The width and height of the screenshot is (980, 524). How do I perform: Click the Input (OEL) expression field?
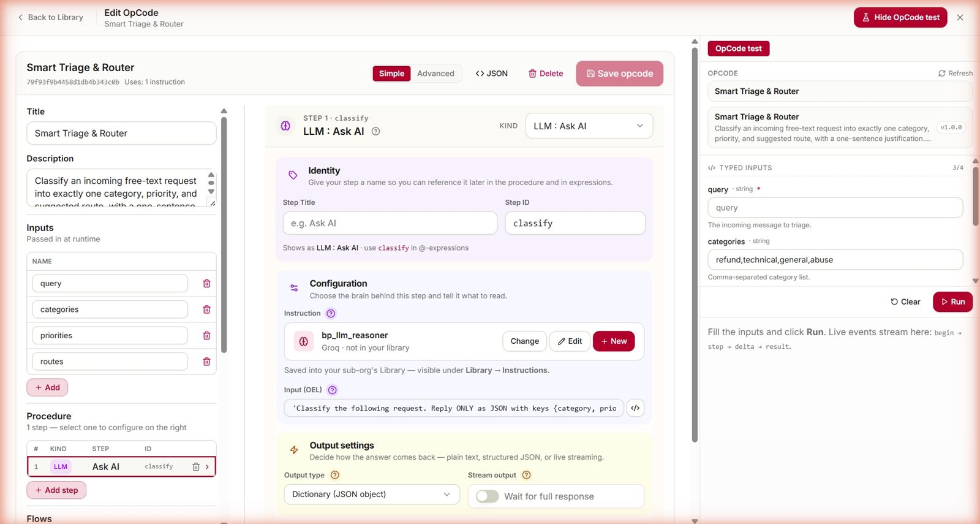[x=454, y=408]
